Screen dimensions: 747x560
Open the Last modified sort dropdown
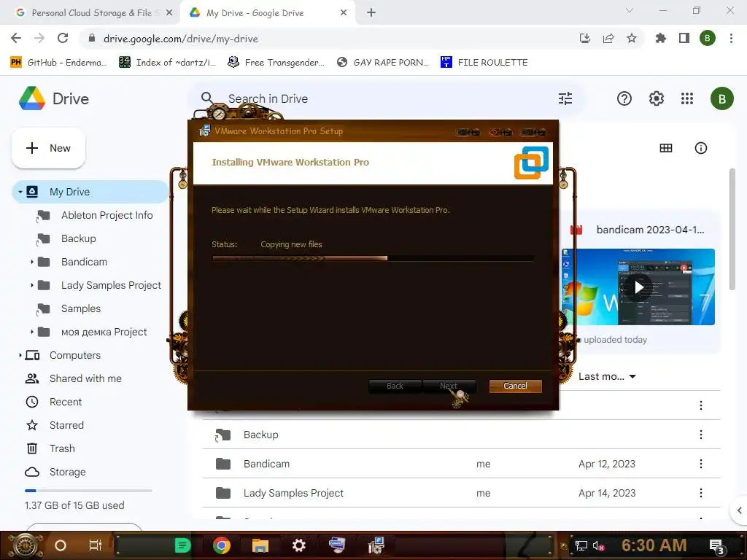coord(607,377)
